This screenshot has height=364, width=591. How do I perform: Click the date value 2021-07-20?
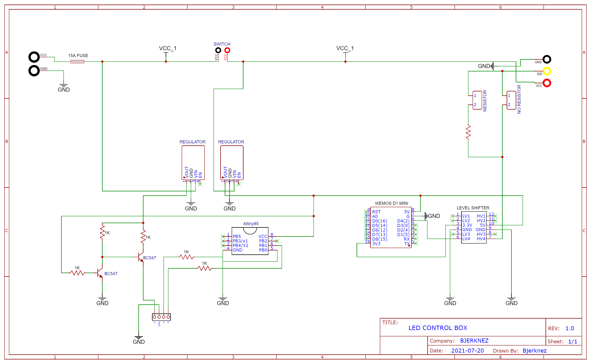[468, 351]
